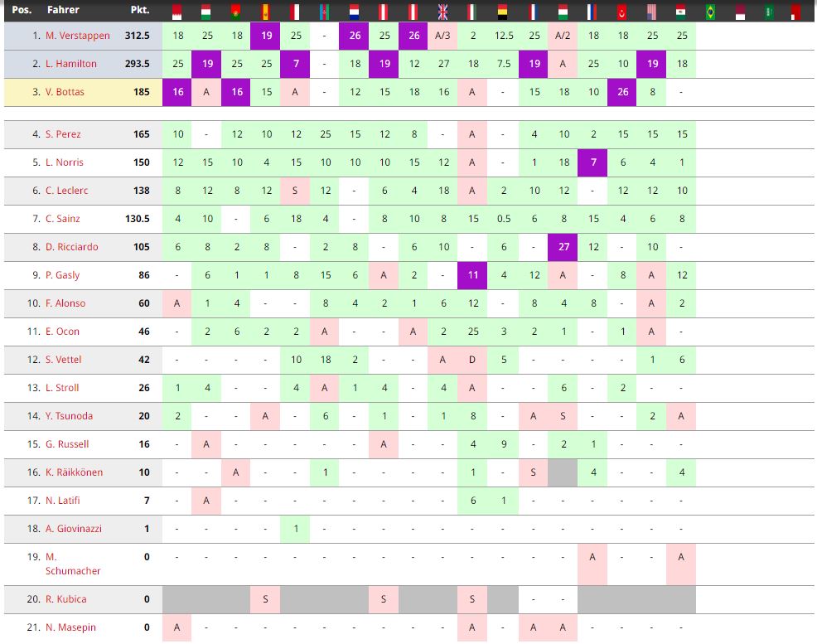Click Bottas's purple 26 result cell
The image size is (817, 644).
(621, 92)
